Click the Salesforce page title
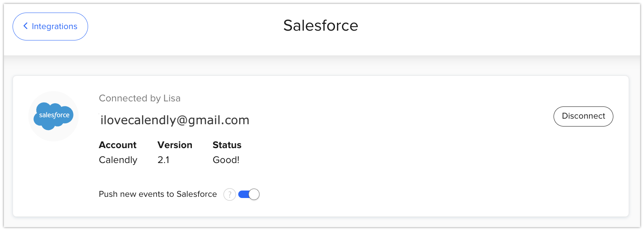The width and height of the screenshot is (644, 231). [x=321, y=26]
